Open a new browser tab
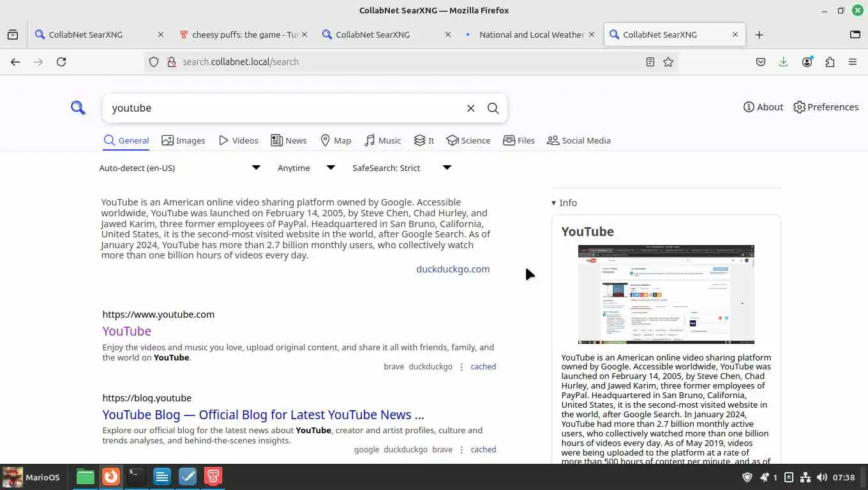 tap(759, 34)
